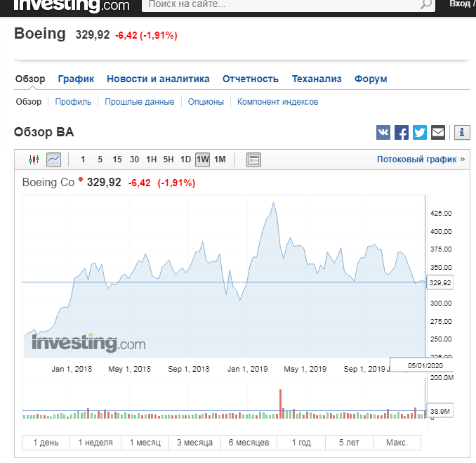Select the 1W chart interval
Viewport: 476px width, 463px height.
tap(202, 159)
